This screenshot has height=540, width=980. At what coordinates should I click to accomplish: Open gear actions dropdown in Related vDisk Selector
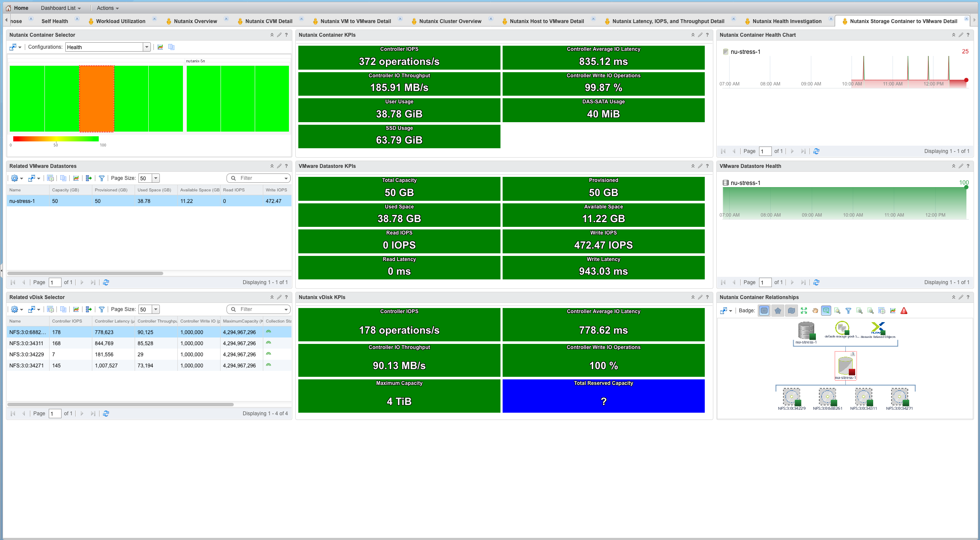[17, 309]
